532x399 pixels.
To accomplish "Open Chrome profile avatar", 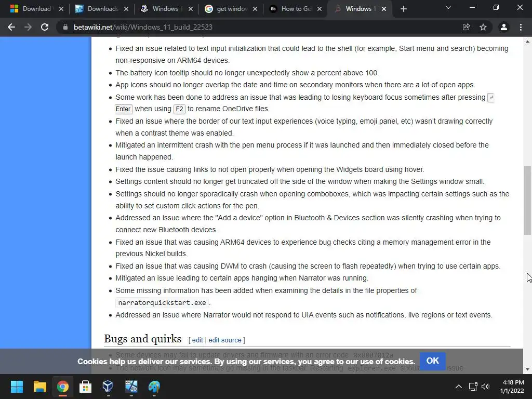I will [x=504, y=27].
